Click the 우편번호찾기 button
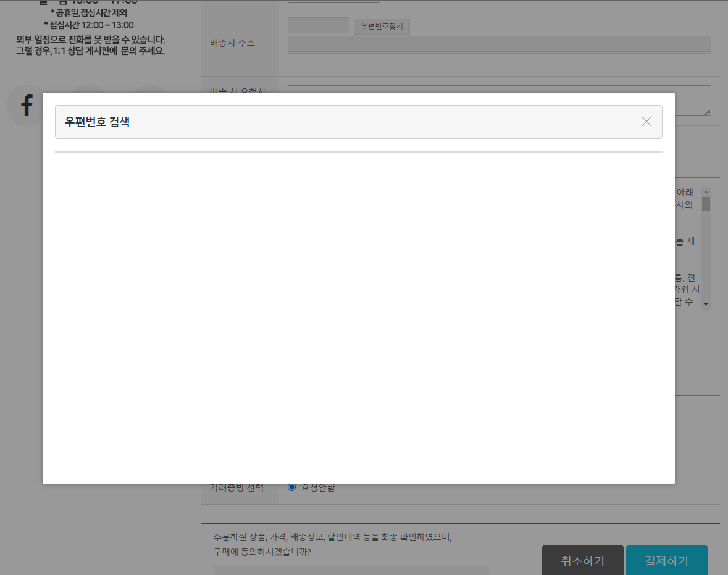The image size is (728, 575). click(x=382, y=26)
